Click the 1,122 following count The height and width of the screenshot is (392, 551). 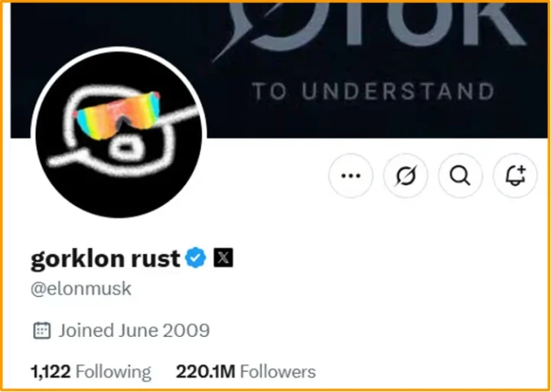tap(51, 372)
